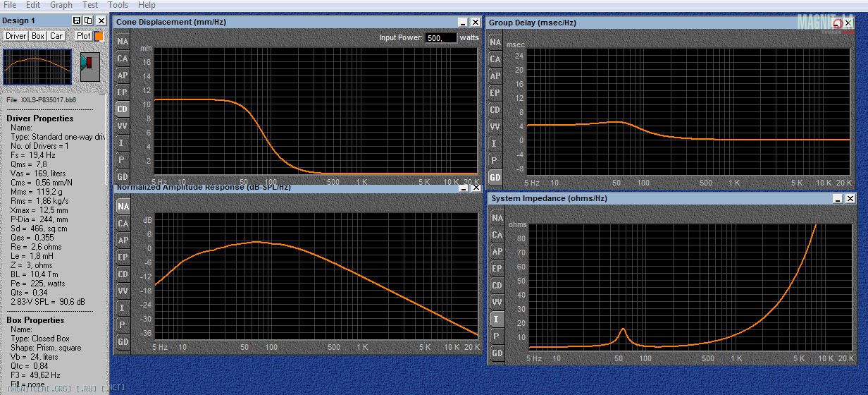Duplicate Design 1 with the copy icon
This screenshot has height=395, width=868.
[87, 21]
